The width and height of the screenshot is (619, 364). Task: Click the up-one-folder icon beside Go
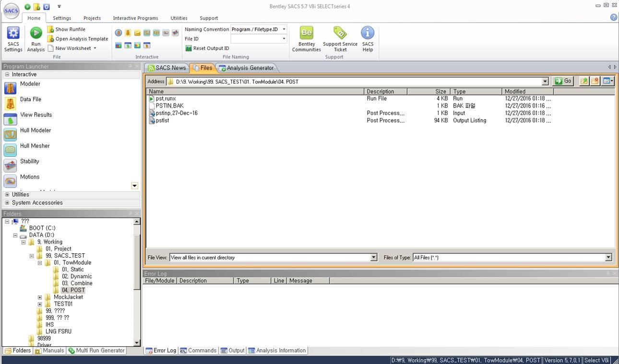tap(584, 81)
